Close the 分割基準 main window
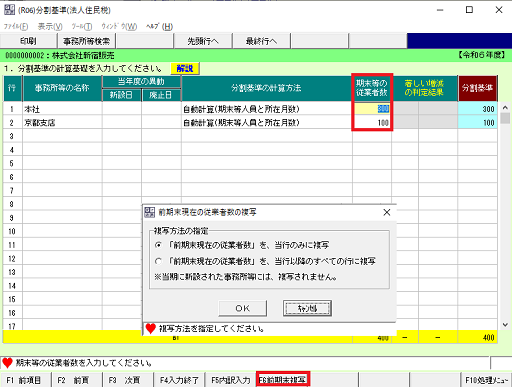 (x=499, y=10)
